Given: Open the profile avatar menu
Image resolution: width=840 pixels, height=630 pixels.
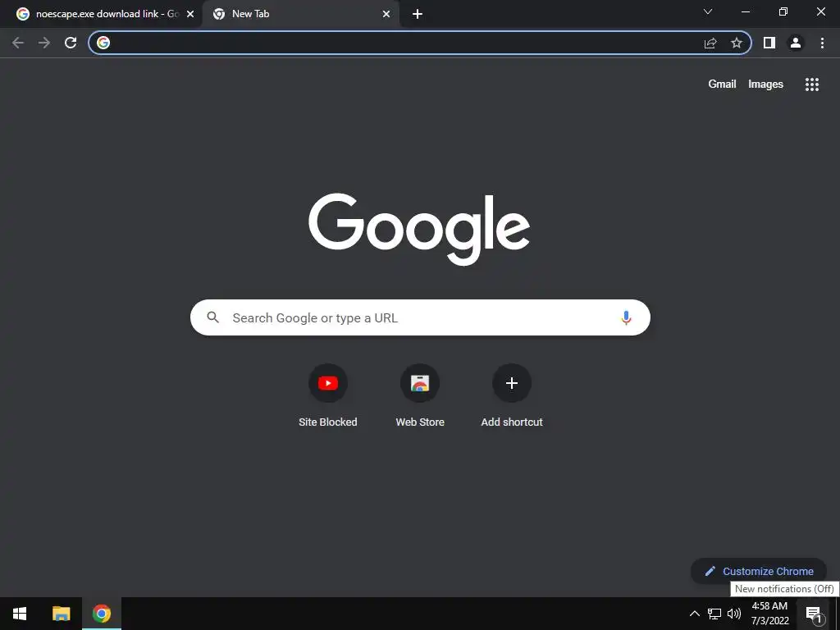Looking at the screenshot, I should [x=796, y=43].
